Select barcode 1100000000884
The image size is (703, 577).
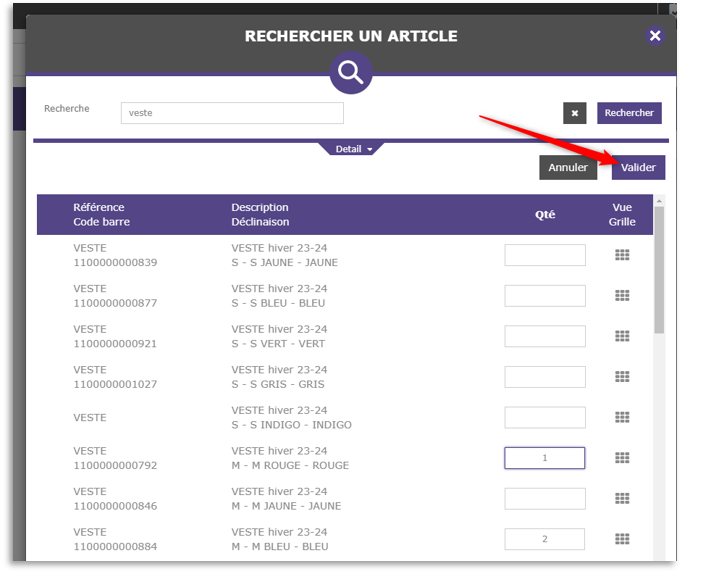[x=115, y=547]
